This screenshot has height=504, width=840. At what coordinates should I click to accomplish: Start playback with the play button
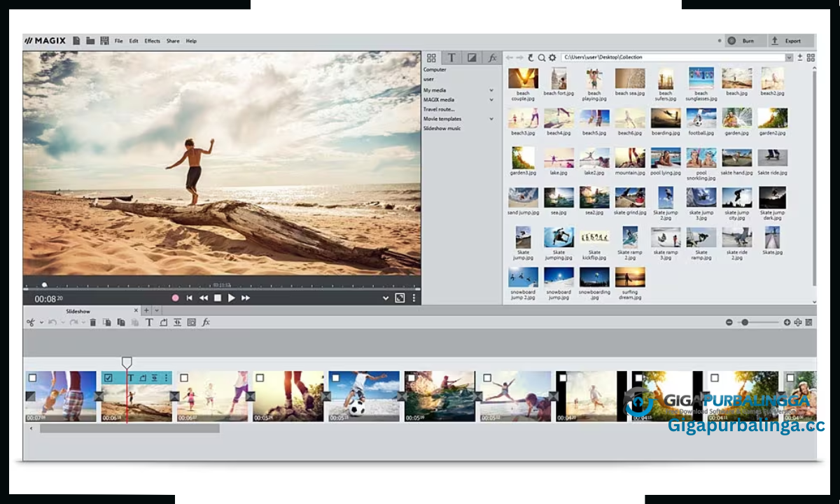(x=232, y=297)
